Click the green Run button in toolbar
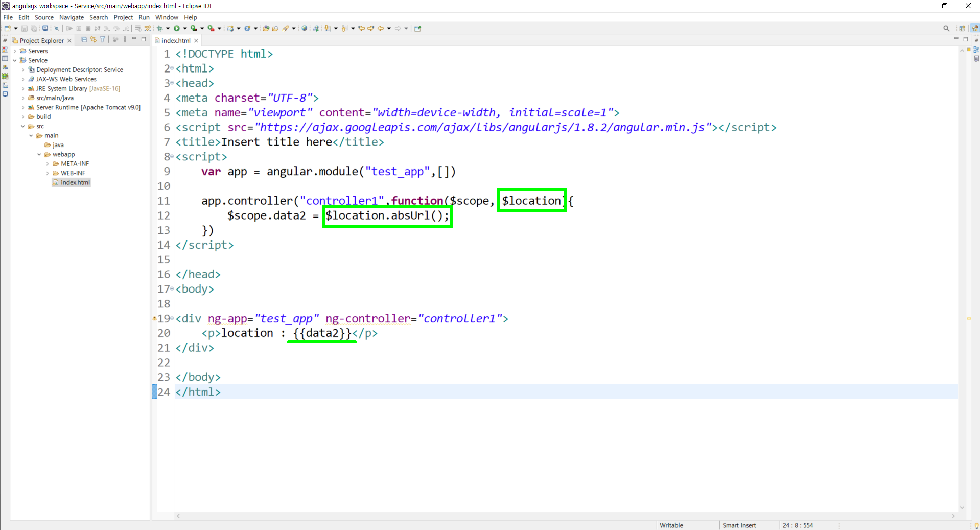The width and height of the screenshot is (980, 530). coord(177,29)
